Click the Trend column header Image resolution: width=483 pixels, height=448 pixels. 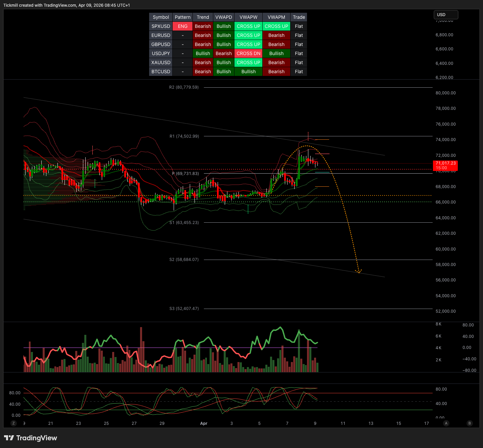203,17
